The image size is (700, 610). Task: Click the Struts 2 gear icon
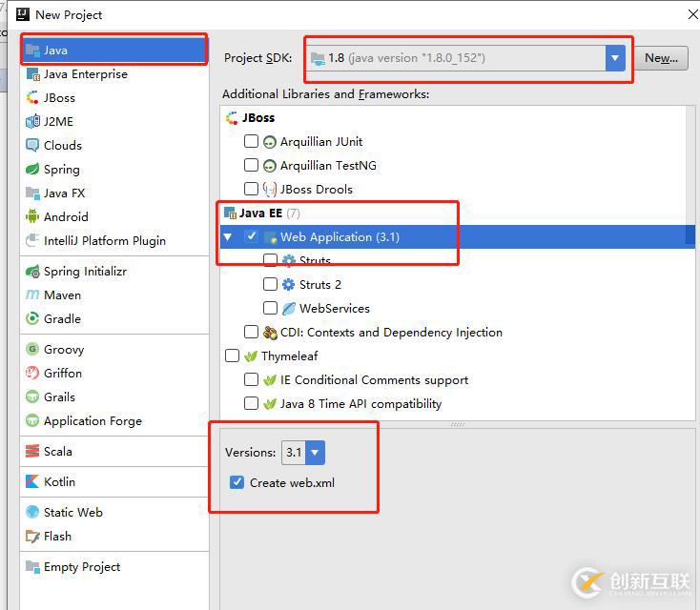[289, 284]
